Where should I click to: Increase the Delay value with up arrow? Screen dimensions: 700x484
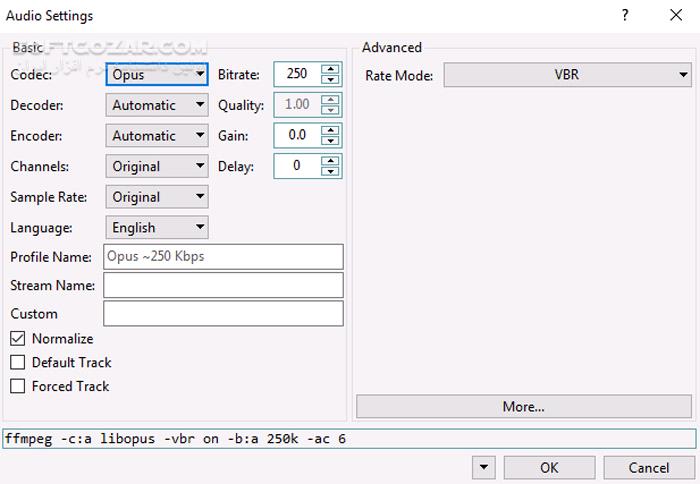(331, 161)
